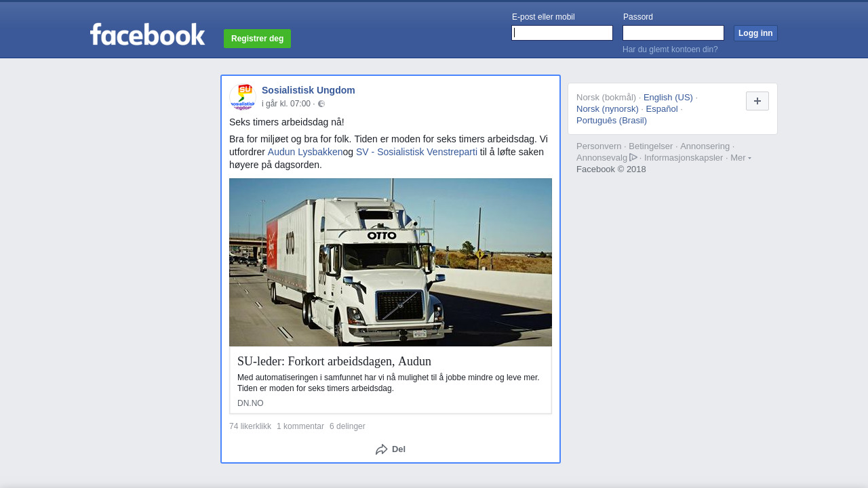The image size is (868, 488).
Task: Switch language to English (US)
Action: pyautogui.click(x=668, y=97)
